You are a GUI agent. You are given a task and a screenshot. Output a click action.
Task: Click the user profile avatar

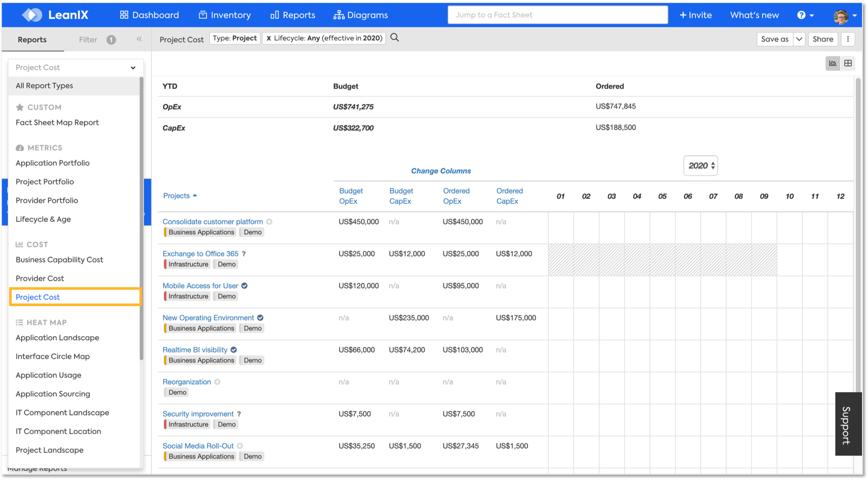pos(840,16)
